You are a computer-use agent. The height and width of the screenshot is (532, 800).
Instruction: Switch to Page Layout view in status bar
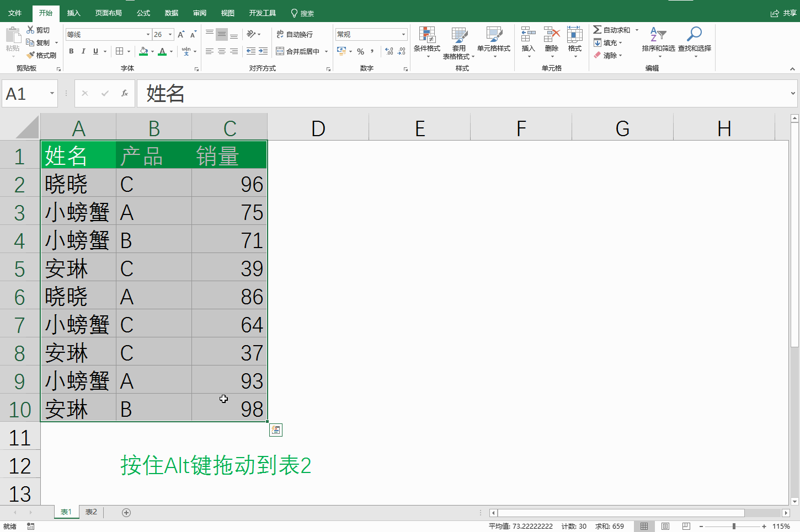[x=665, y=526]
